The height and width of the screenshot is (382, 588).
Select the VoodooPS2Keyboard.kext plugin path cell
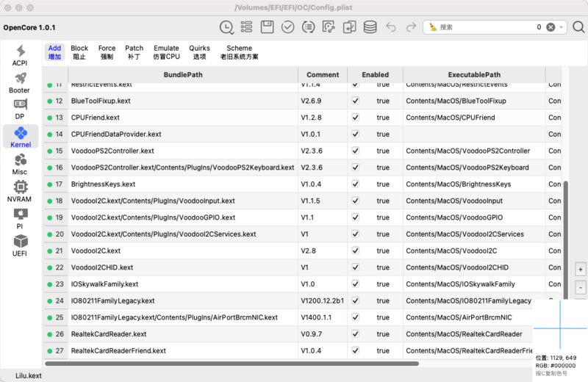(182, 167)
